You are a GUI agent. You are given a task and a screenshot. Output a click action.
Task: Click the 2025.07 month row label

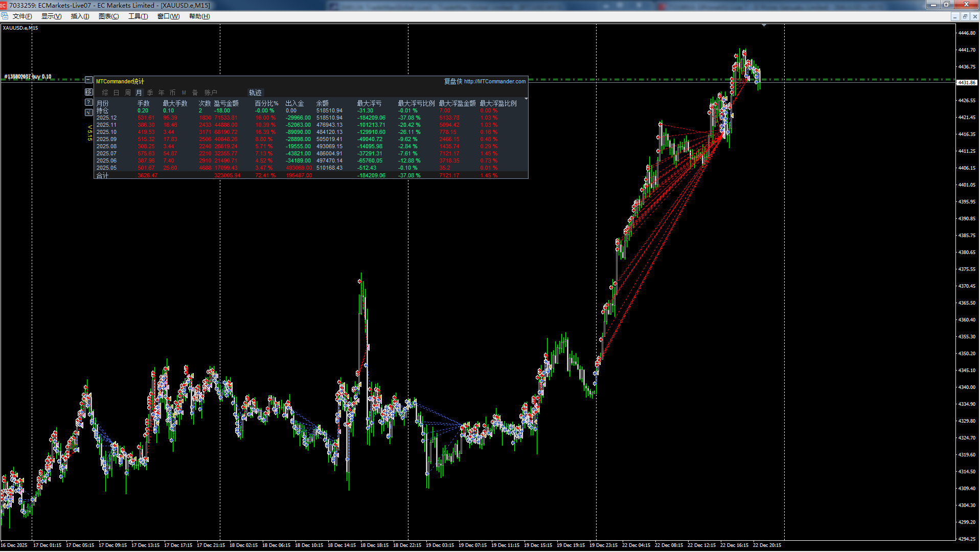[x=106, y=153]
